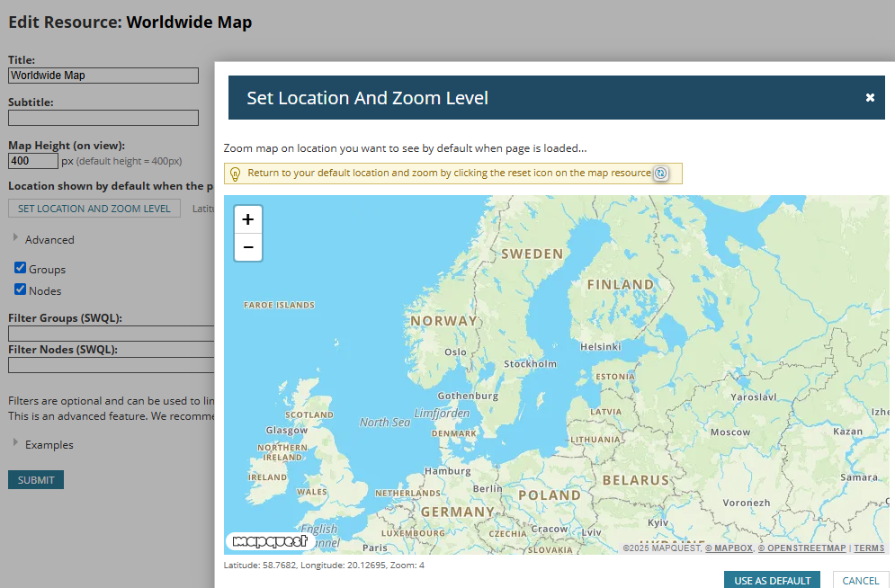The width and height of the screenshot is (895, 588).
Task: Click Gothenburg on the map
Action: coord(468,396)
